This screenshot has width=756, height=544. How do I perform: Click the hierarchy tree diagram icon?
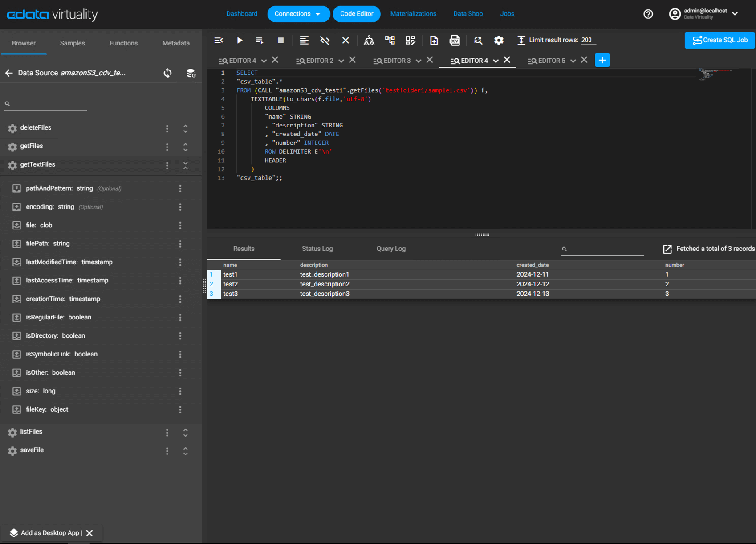(x=369, y=41)
